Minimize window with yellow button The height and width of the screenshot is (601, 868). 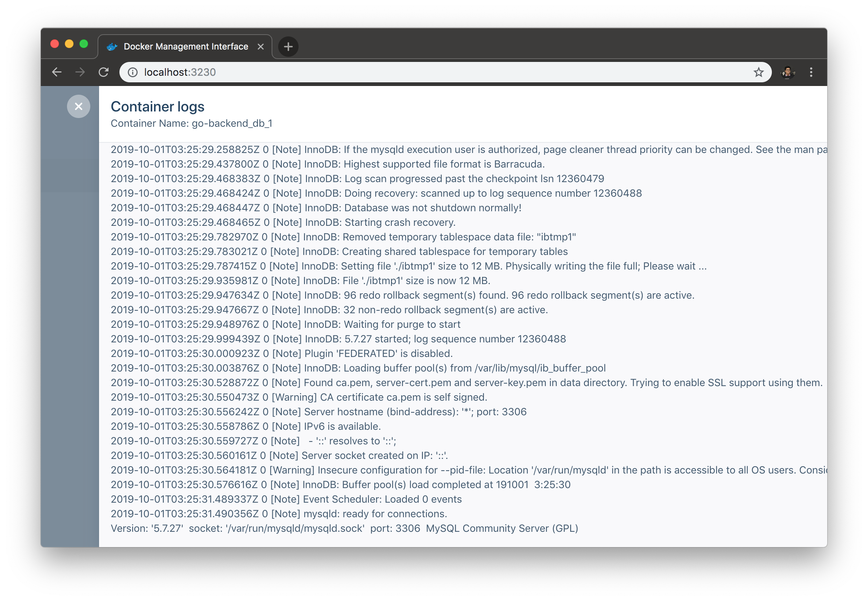(69, 44)
